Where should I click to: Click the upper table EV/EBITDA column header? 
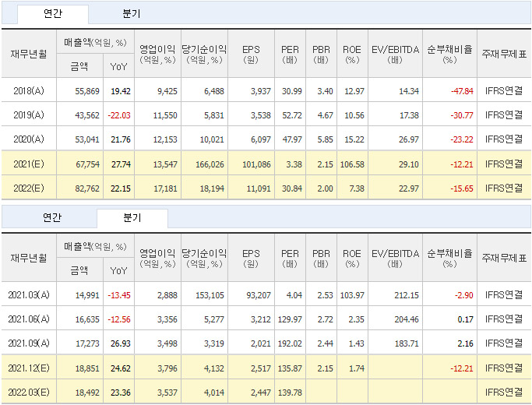(x=395, y=55)
